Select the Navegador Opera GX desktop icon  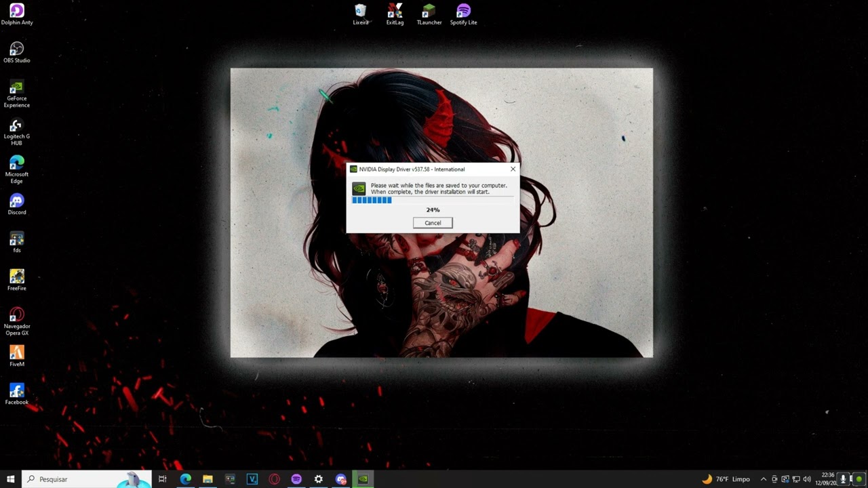click(x=17, y=321)
